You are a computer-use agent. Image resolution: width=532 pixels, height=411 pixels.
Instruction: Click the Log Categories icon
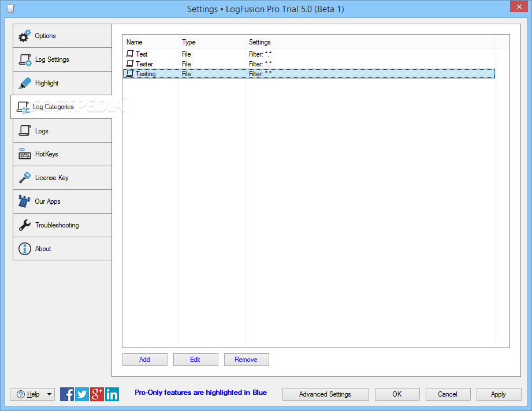point(23,107)
